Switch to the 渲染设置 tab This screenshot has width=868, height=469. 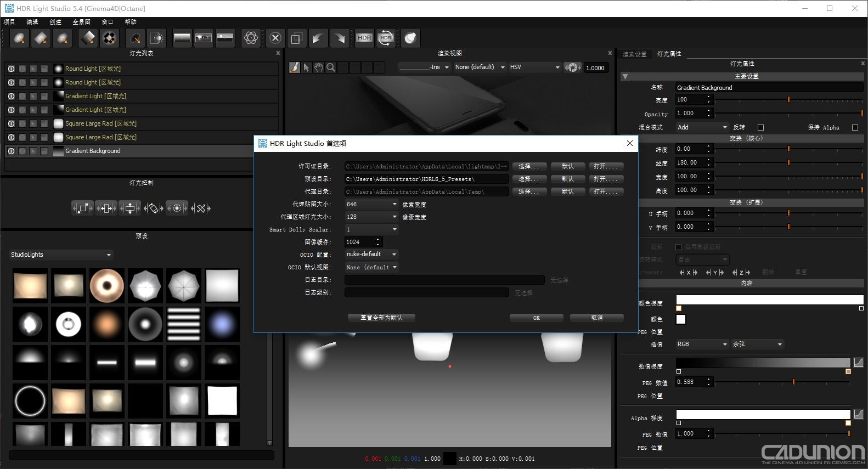tap(635, 54)
